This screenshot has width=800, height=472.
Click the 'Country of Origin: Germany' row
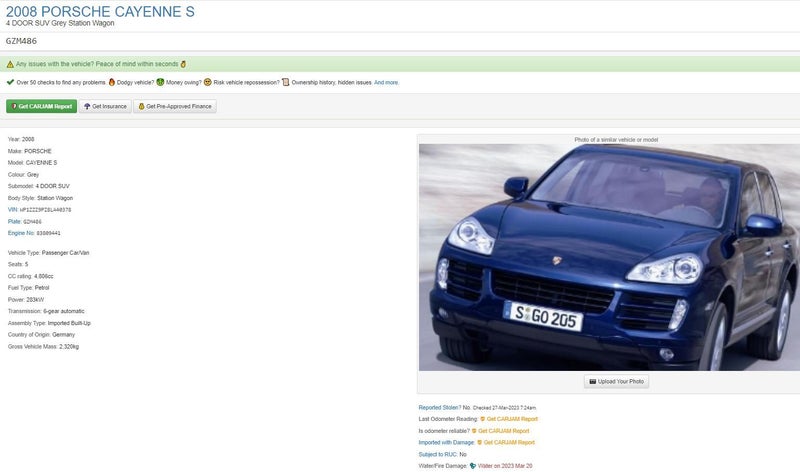click(x=41, y=335)
